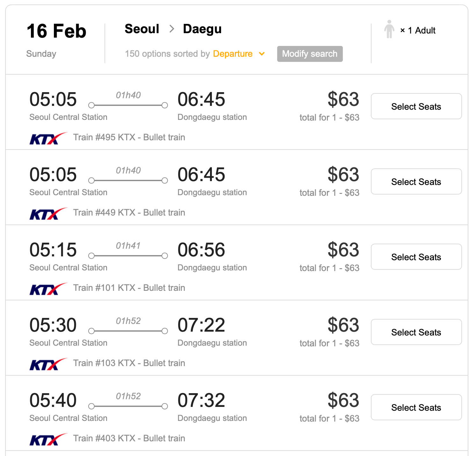
Task: Click the 1 Adult passenger count
Action: point(421,31)
